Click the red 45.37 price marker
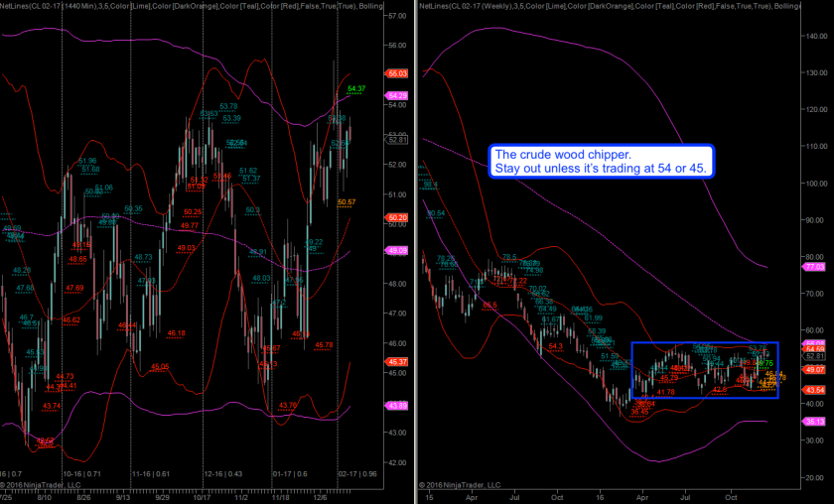834x504 pixels. (398, 362)
